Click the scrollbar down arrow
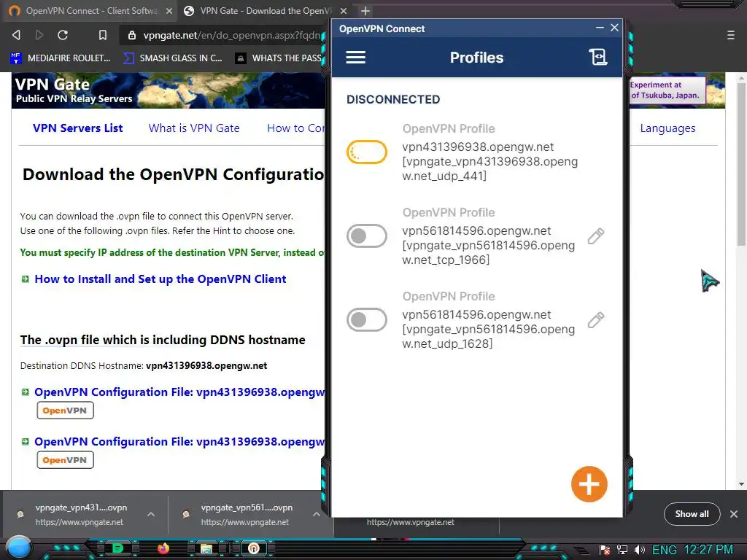Viewport: 747px width, 560px height. (x=741, y=484)
